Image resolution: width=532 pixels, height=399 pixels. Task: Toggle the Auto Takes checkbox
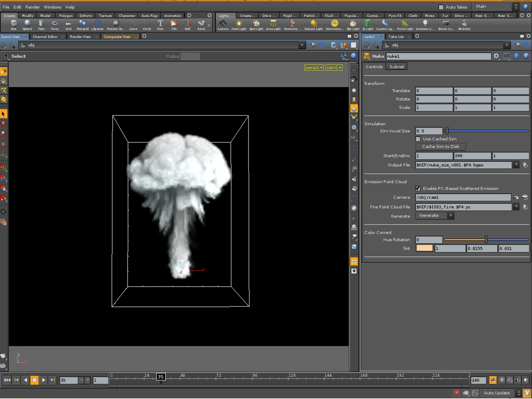pos(441,7)
